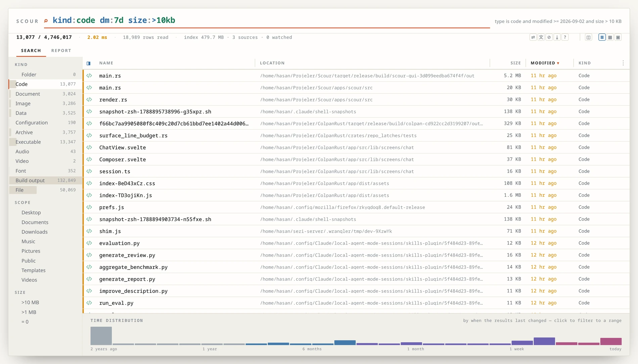Switch to the grid columns view
638x364 pixels.
pos(610,37)
